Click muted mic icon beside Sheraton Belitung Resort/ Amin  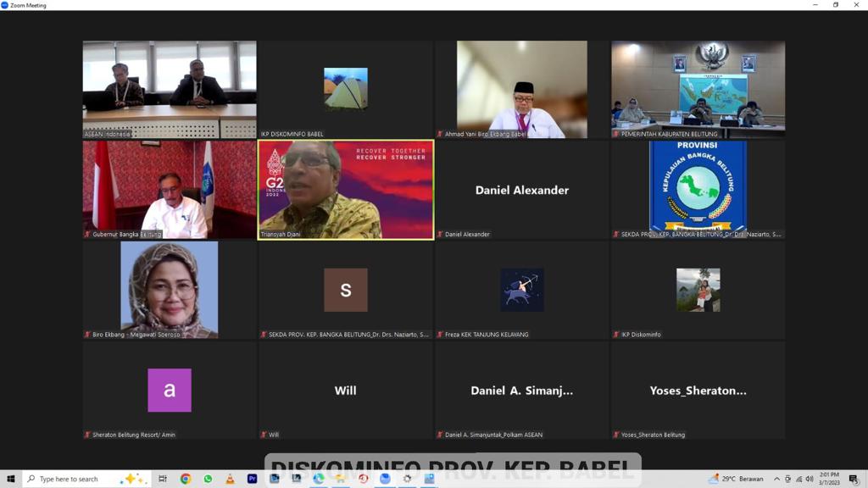tap(87, 435)
